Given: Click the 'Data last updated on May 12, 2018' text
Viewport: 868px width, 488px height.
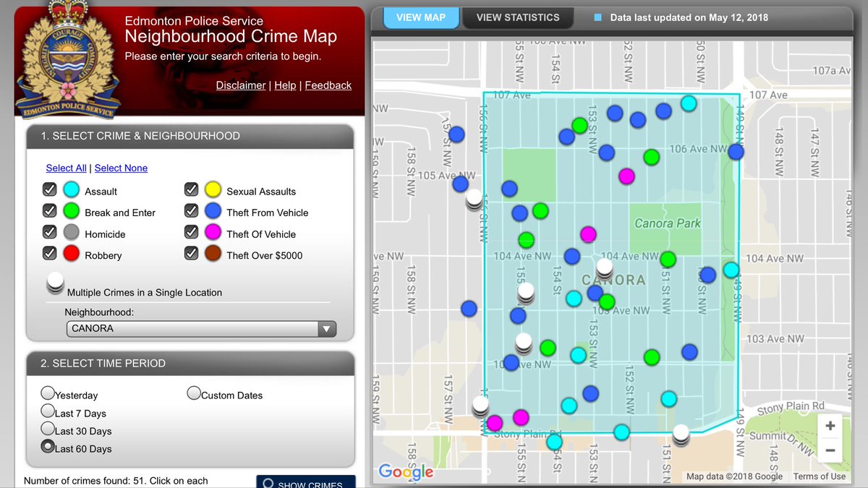Looking at the screenshot, I should [x=689, y=17].
